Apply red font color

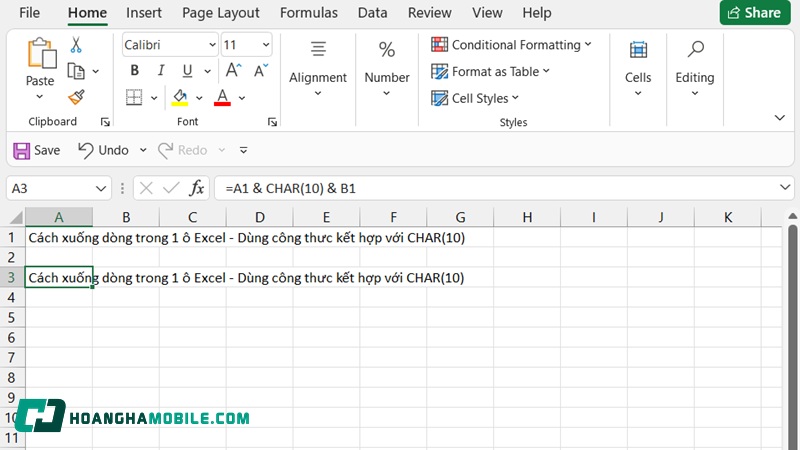(x=222, y=96)
